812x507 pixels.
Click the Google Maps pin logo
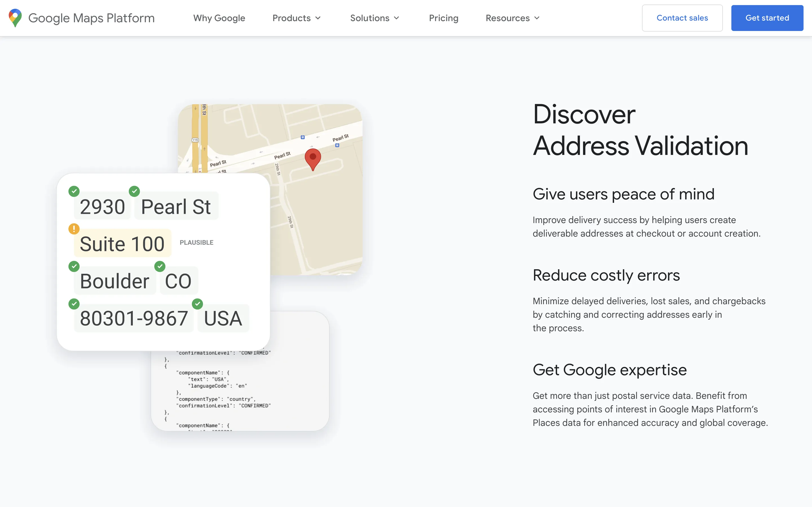point(15,18)
